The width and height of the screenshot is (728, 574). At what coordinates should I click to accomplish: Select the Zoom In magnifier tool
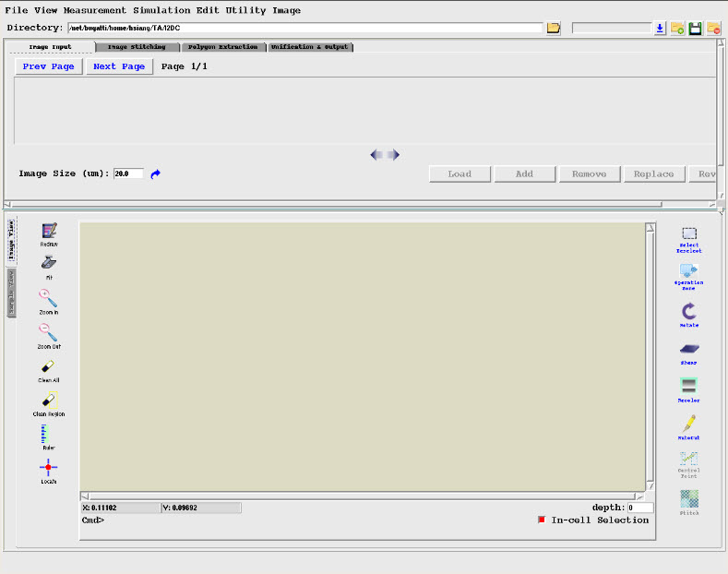pyautogui.click(x=49, y=298)
